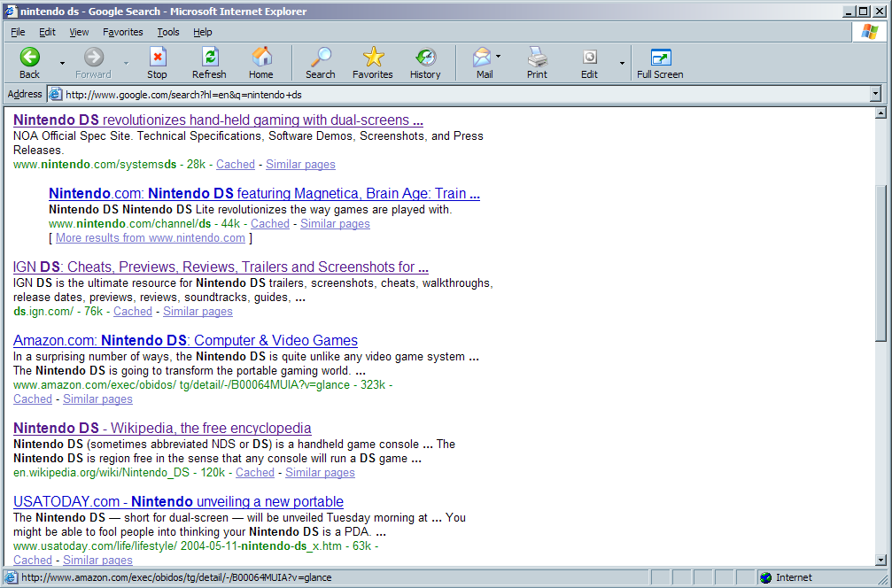Open the Tools menu

(x=168, y=32)
